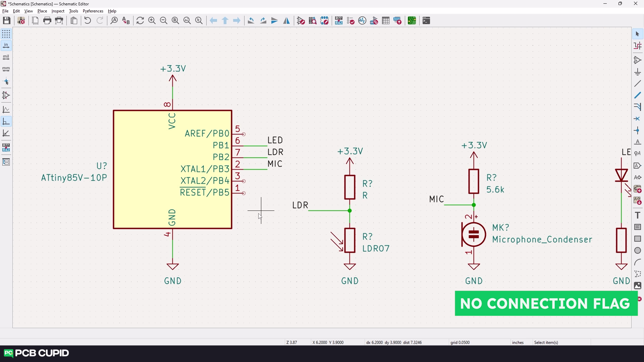Run the Electrical Rules Checker icon
This screenshot has height=362, width=644.
[351, 21]
